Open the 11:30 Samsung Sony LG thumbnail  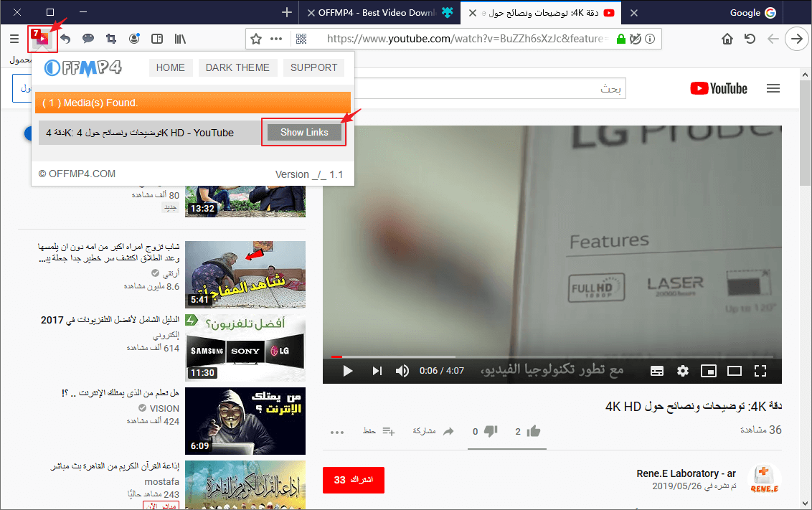point(245,347)
